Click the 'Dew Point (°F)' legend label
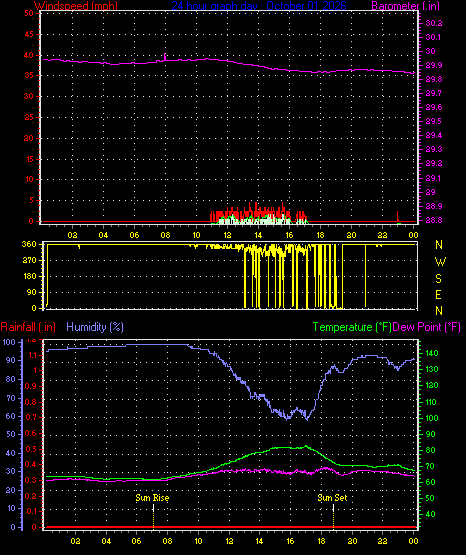Screen dimensions: 466x555 [426, 327]
